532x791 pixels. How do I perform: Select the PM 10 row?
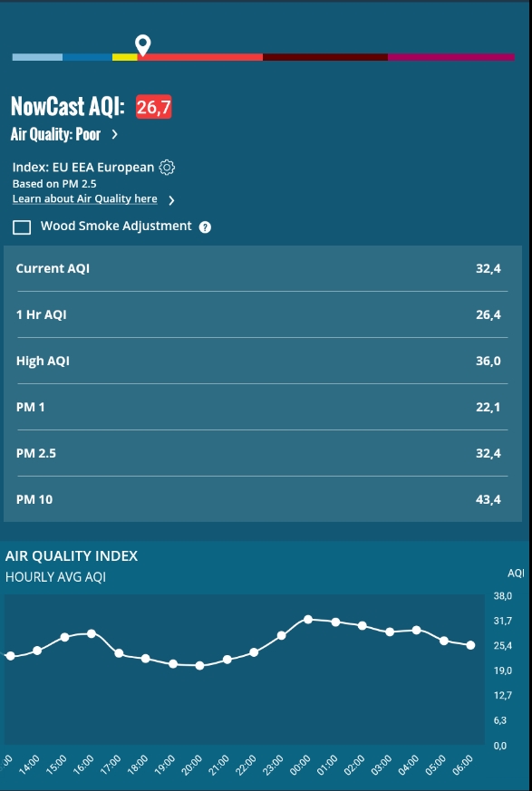point(263,499)
